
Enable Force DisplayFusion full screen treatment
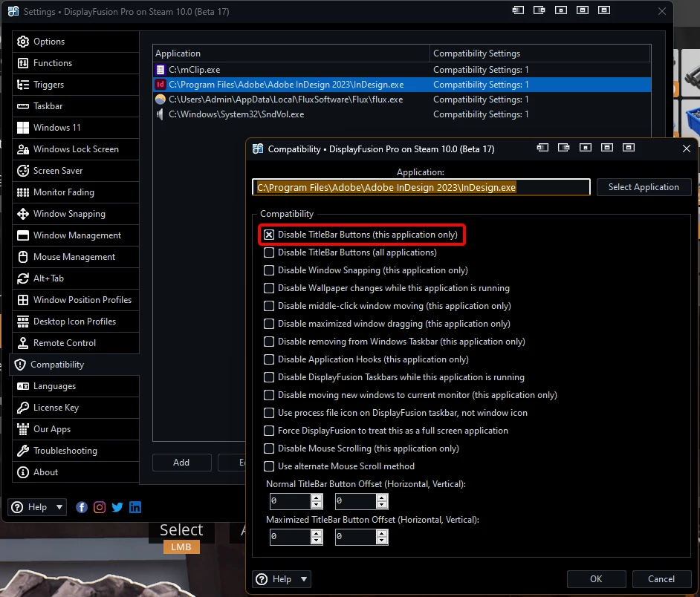pos(269,431)
